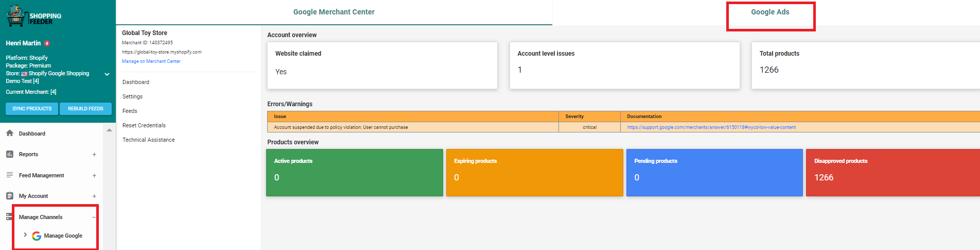Open Dashboard in the left sidebar
The image size is (980, 250).
[x=32, y=134]
